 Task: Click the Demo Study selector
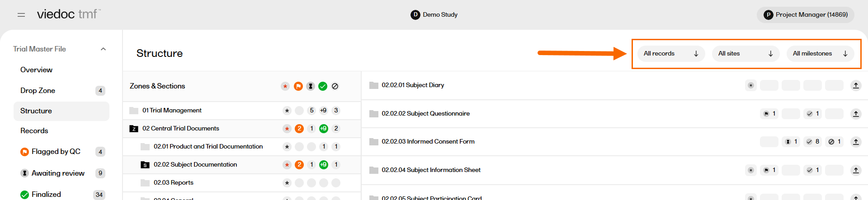coord(434,15)
